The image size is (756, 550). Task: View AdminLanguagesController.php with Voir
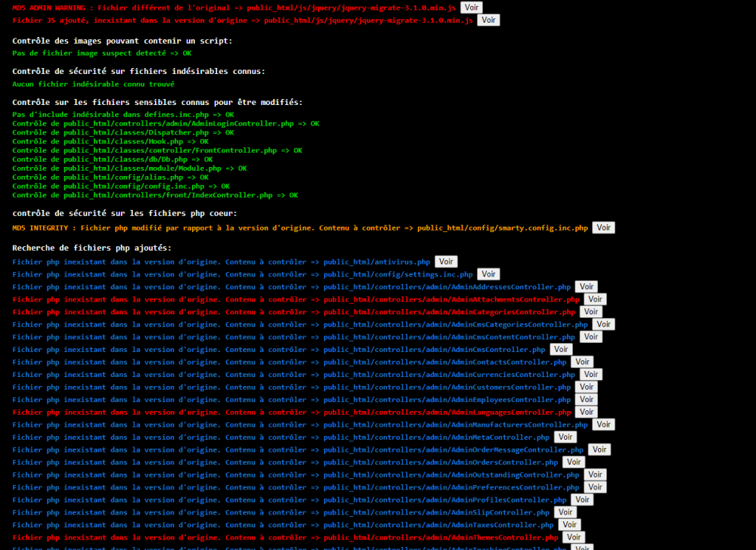(587, 412)
